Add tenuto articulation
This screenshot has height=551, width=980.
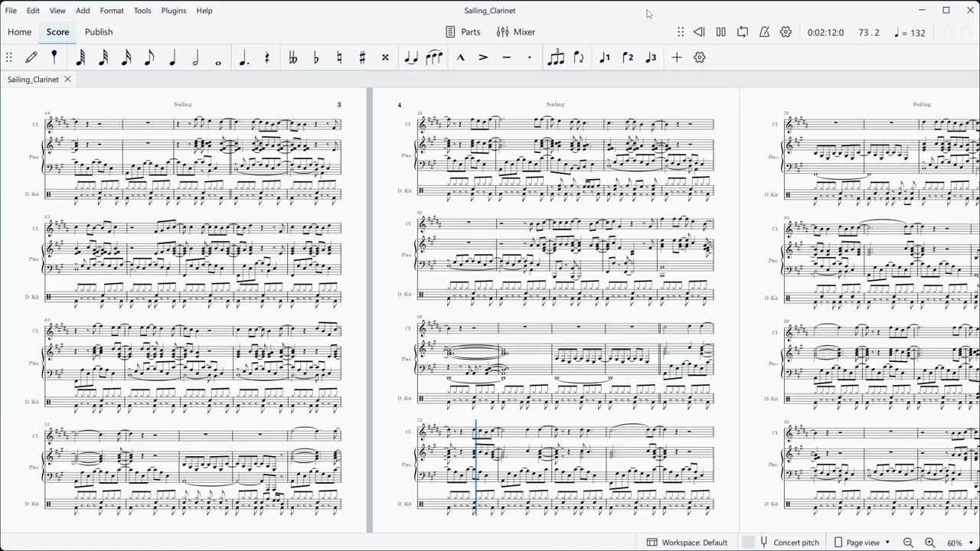click(x=506, y=57)
